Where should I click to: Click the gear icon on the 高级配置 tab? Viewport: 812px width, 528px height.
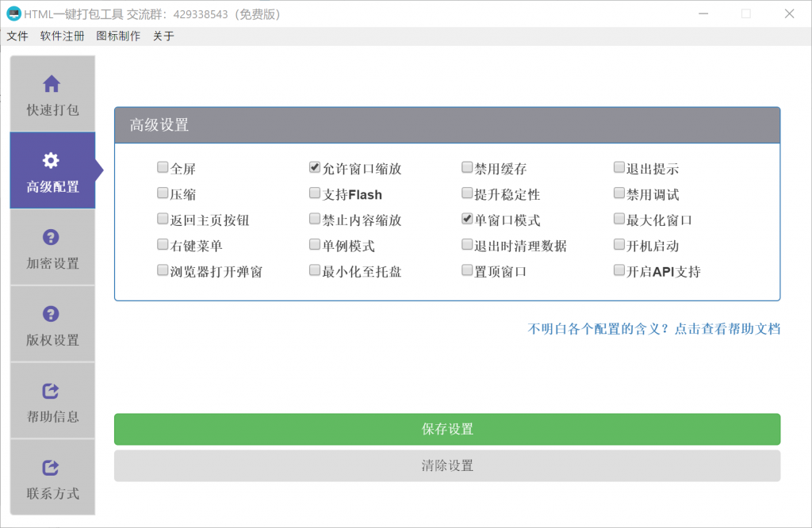pyautogui.click(x=52, y=159)
